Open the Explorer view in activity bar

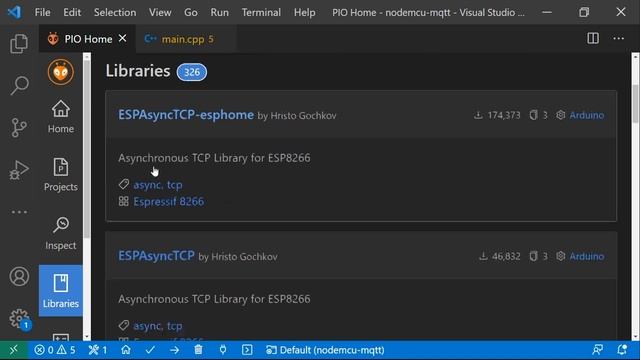point(19,43)
